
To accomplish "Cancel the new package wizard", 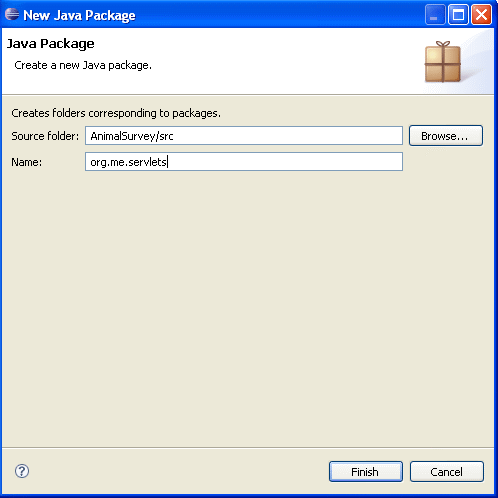I will (447, 472).
